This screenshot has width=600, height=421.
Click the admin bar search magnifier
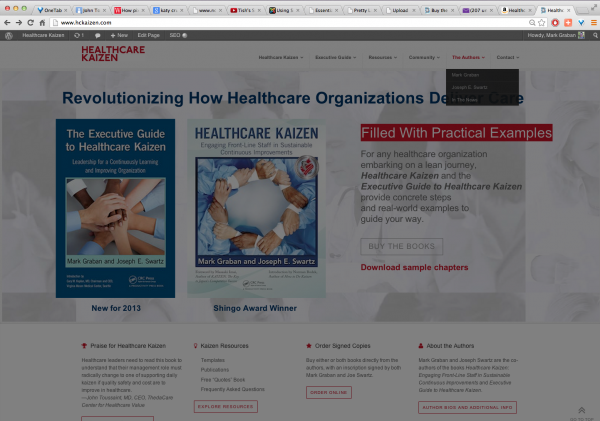coord(595,35)
